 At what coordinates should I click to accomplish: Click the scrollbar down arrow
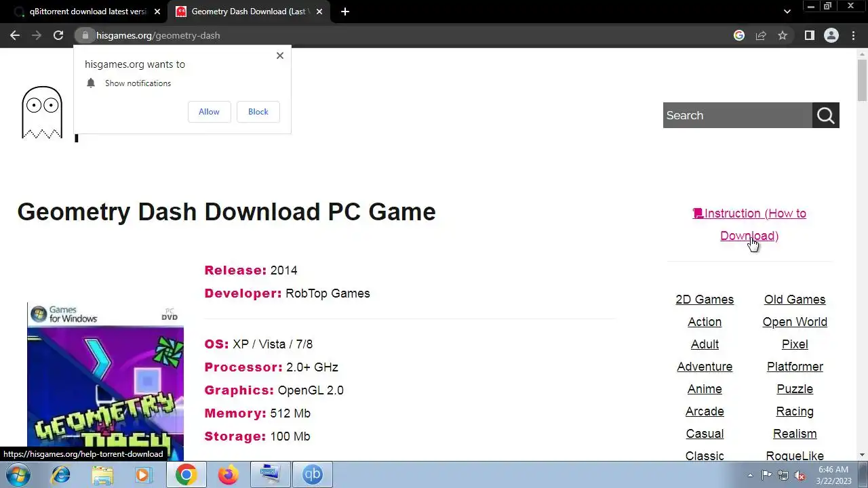[862, 455]
